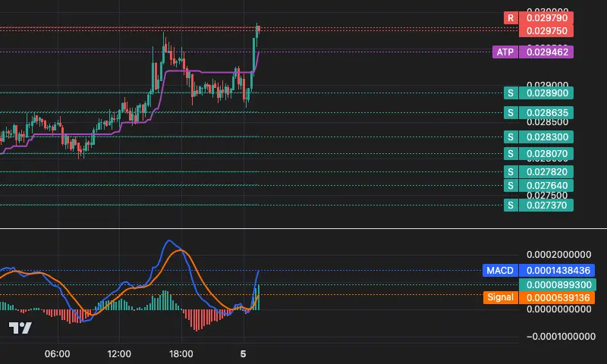Select the ATP value 0.029462

(546, 52)
